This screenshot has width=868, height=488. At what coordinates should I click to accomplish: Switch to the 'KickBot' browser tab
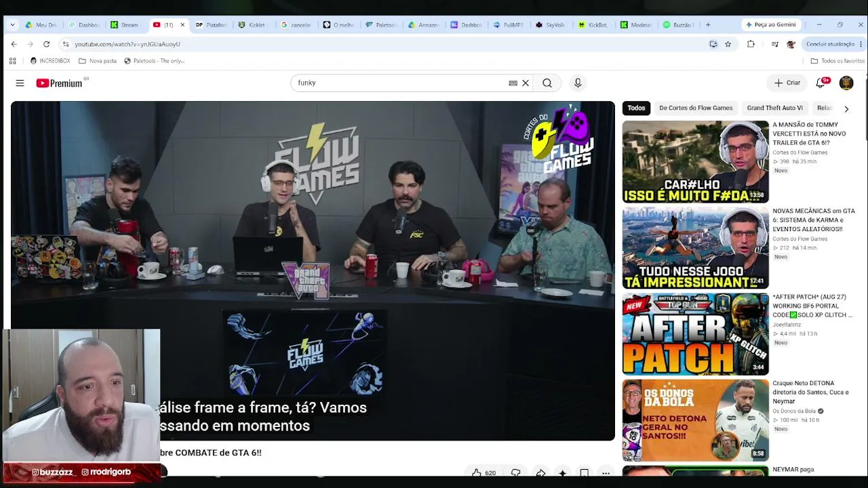593,25
